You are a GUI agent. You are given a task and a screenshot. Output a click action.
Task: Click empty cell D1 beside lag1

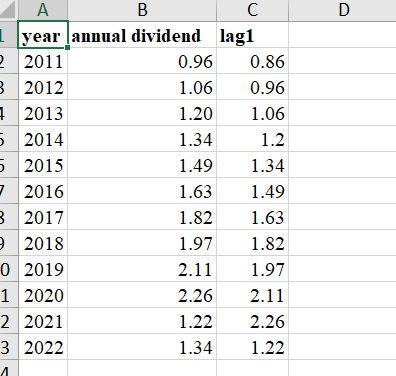point(343,35)
